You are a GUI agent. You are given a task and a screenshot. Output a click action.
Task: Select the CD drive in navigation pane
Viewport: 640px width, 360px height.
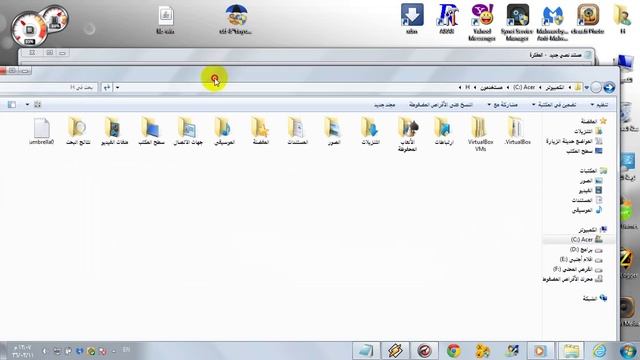coord(572,279)
